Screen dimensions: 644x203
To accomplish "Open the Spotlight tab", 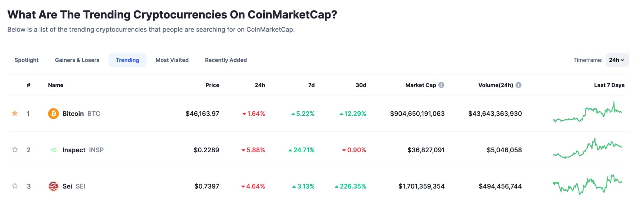I will pyautogui.click(x=26, y=60).
